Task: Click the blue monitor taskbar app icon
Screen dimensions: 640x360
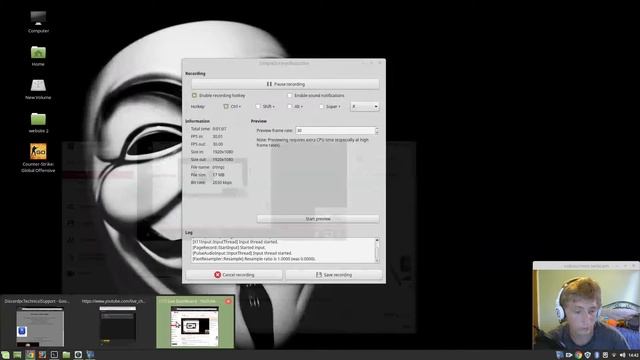Action: [x=91, y=355]
